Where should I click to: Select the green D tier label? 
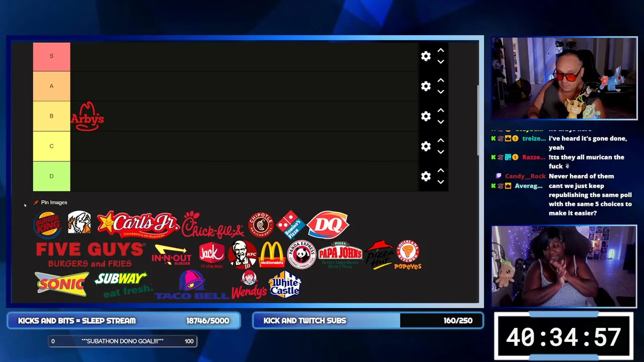pos(51,176)
